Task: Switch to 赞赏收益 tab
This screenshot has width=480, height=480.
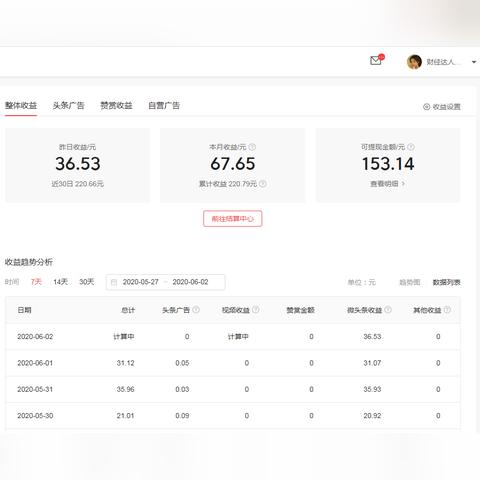Action: click(x=116, y=106)
